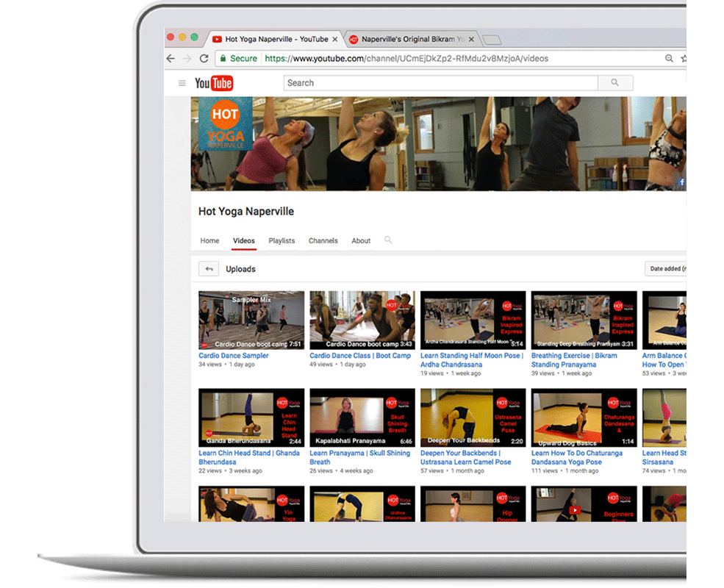Click the Hot Yoga Naperville channel name

point(246,212)
